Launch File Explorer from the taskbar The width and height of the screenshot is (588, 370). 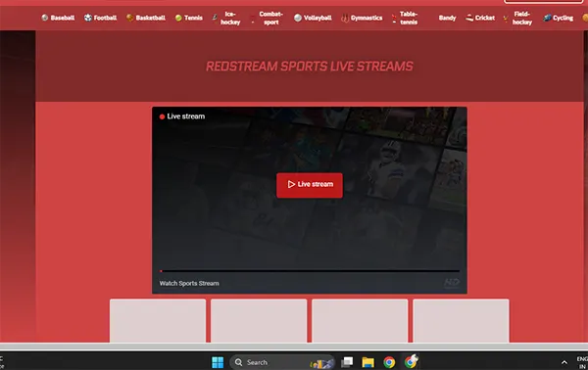coord(367,362)
